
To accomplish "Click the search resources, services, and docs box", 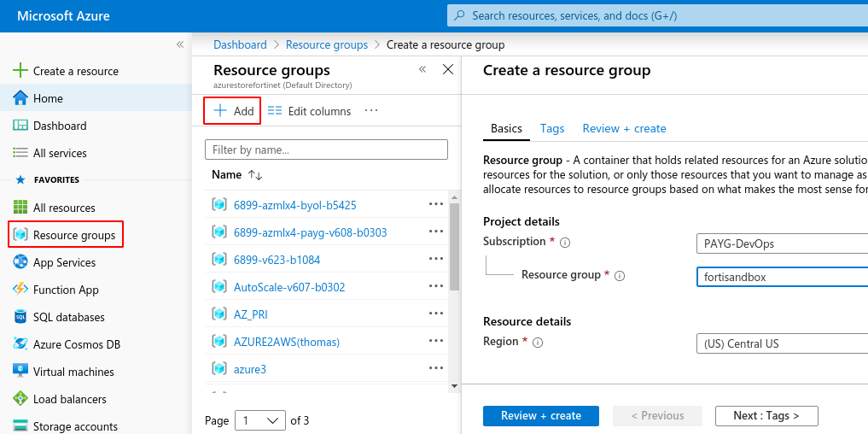I will click(x=658, y=16).
